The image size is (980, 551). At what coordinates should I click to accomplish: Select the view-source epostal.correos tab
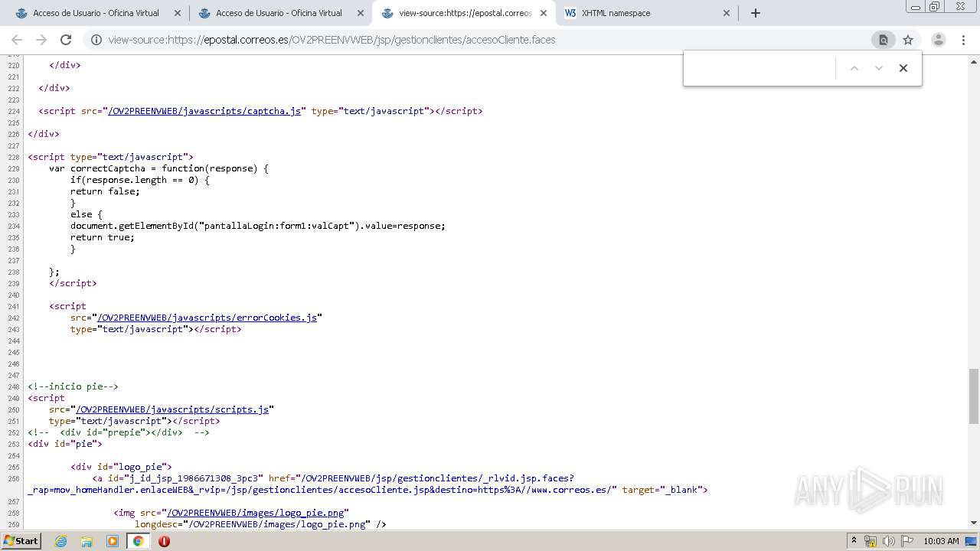point(463,13)
